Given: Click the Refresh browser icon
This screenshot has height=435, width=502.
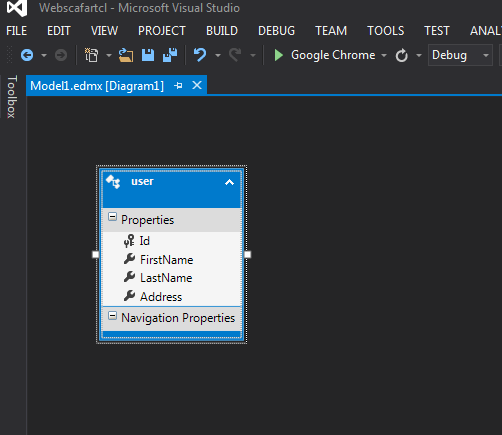Looking at the screenshot, I should [402, 55].
